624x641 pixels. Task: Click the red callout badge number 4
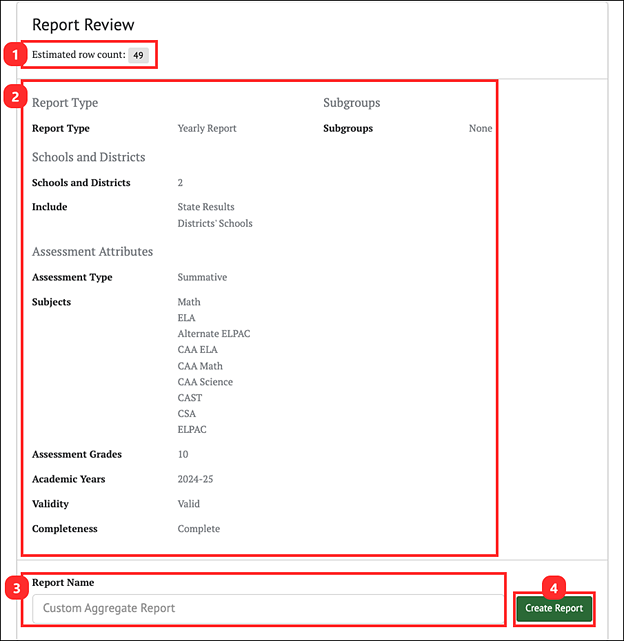(x=553, y=588)
